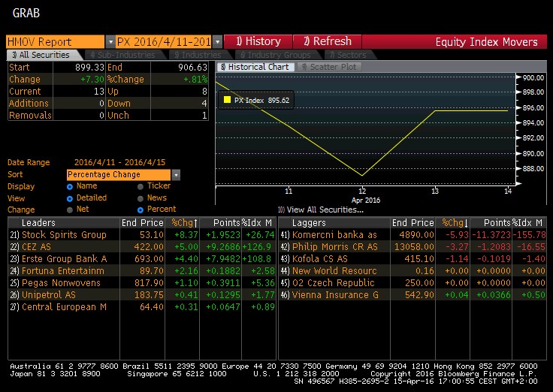This screenshot has width=553, height=392.
Task: Click the View All Securities link
Action: coord(321,210)
